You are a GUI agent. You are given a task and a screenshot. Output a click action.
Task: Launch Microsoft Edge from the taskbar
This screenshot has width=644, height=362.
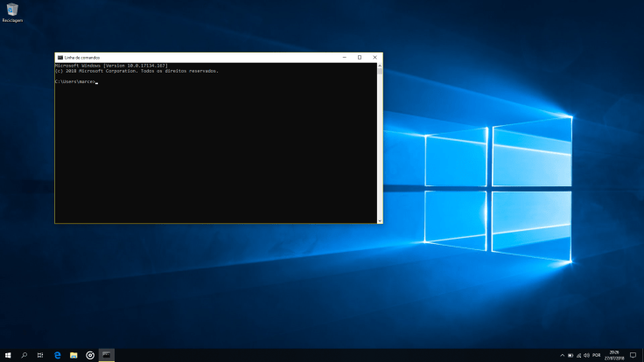click(57, 355)
